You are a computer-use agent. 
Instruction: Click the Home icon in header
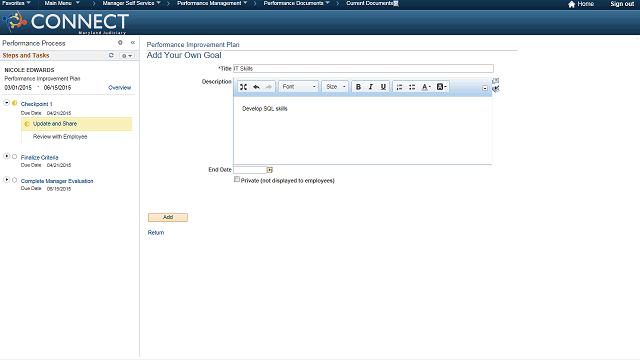571,4
